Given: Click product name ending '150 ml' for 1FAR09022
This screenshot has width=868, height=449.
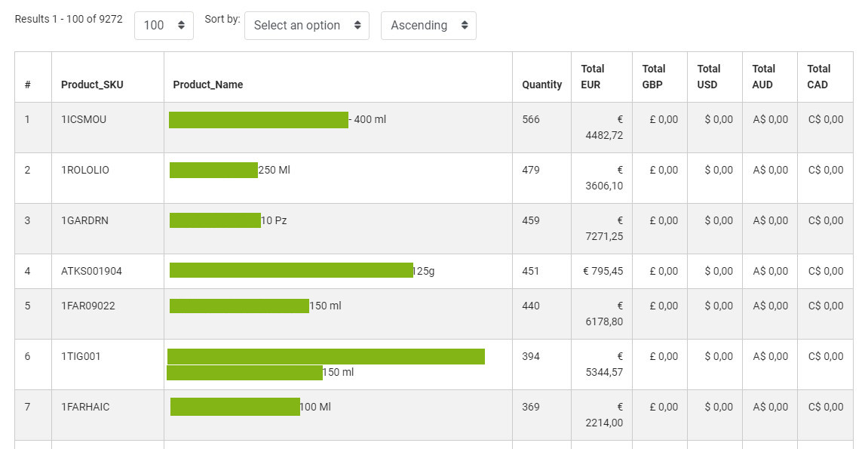Looking at the screenshot, I should 255,306.
